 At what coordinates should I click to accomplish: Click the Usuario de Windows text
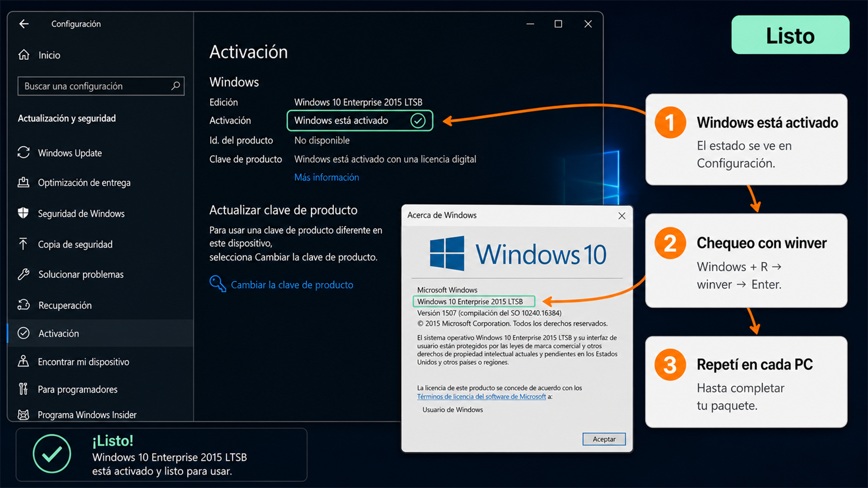click(453, 409)
